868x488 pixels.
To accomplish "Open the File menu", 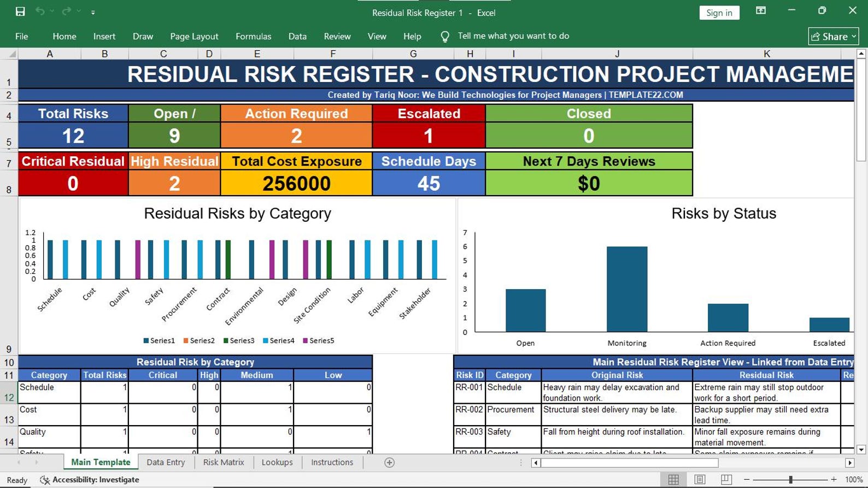I will 22,37.
